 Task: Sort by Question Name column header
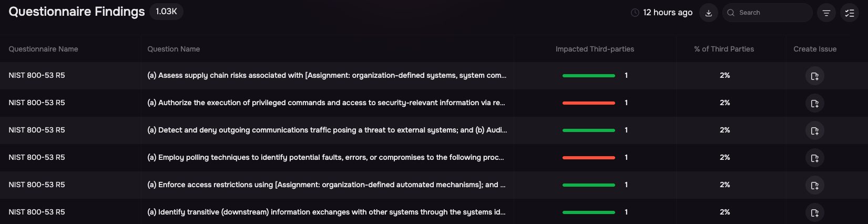[x=173, y=49]
